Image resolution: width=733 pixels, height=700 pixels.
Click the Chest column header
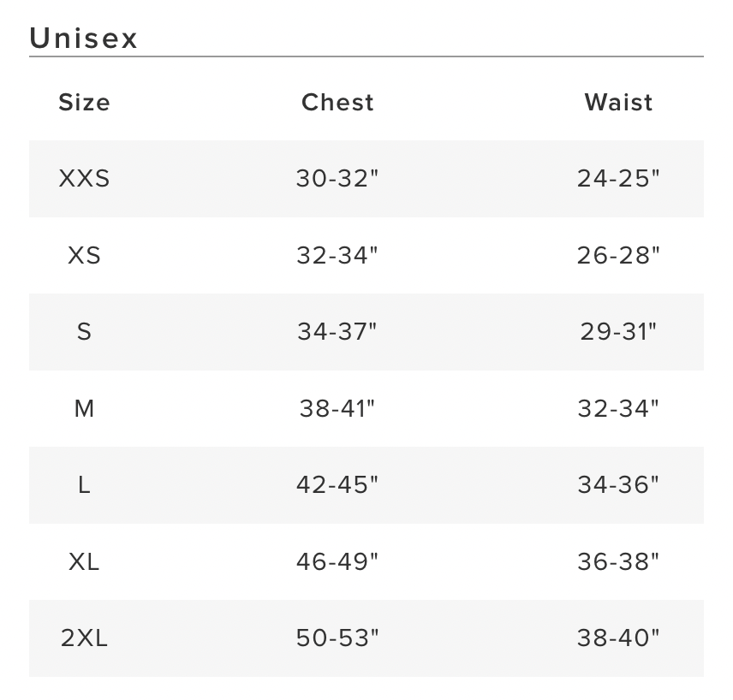[x=337, y=103]
